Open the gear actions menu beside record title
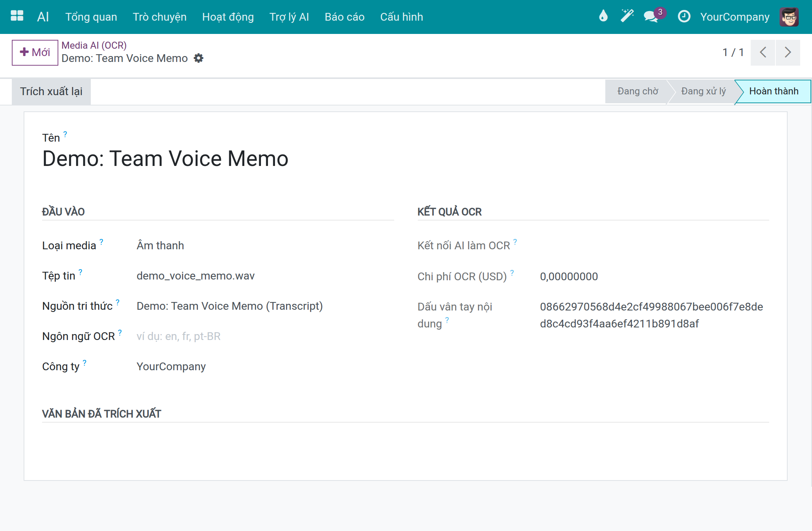Viewport: 812px width, 531px height. (x=199, y=58)
